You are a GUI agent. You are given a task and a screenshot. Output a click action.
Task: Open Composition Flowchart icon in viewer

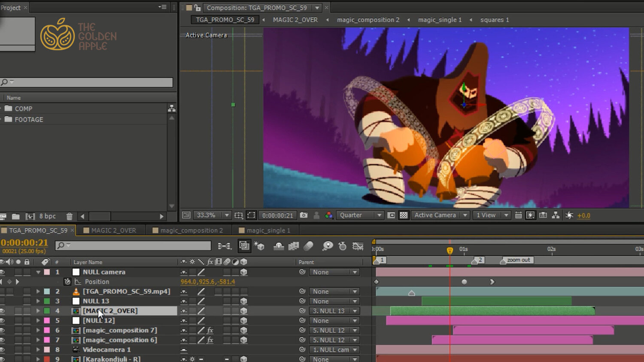pyautogui.click(x=556, y=215)
